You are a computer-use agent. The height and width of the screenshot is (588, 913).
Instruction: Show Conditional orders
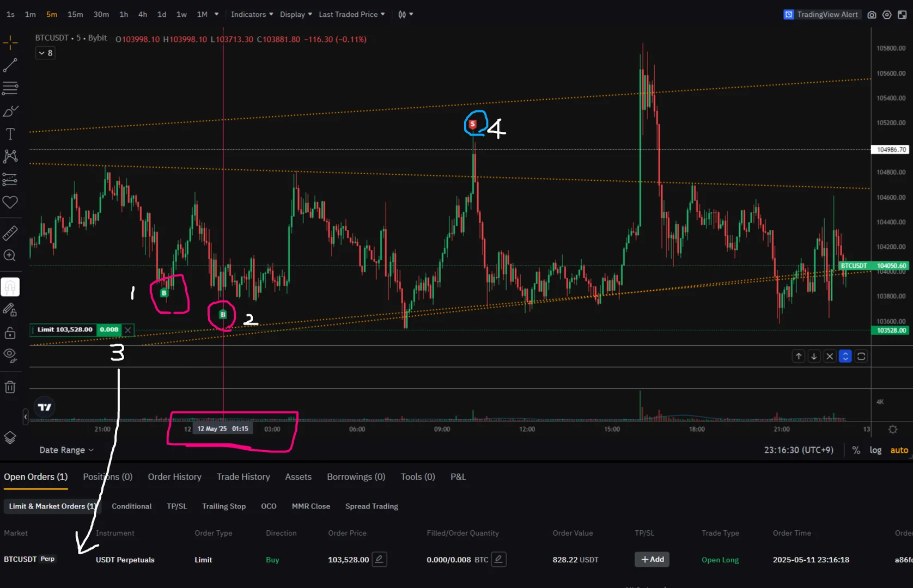click(x=132, y=506)
